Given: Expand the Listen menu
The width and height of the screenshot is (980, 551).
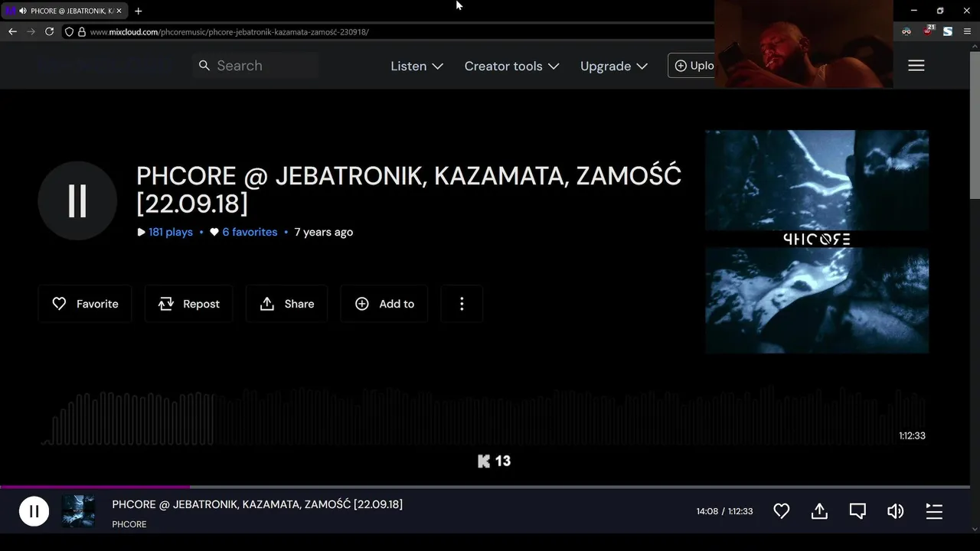Looking at the screenshot, I should 416,66.
